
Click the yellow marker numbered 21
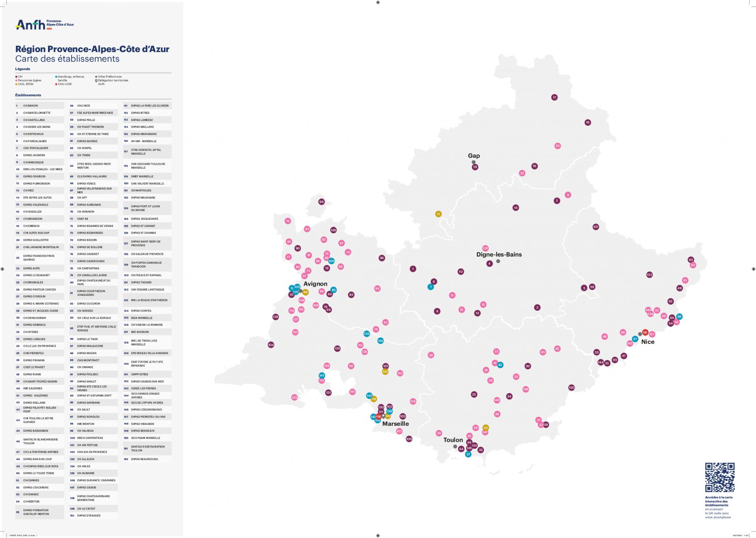(x=438, y=214)
